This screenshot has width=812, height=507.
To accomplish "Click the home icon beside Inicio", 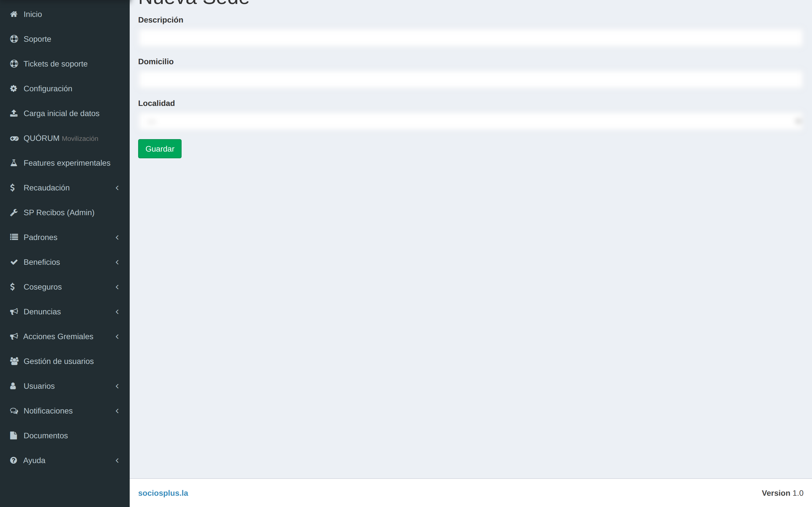I will [x=14, y=14].
